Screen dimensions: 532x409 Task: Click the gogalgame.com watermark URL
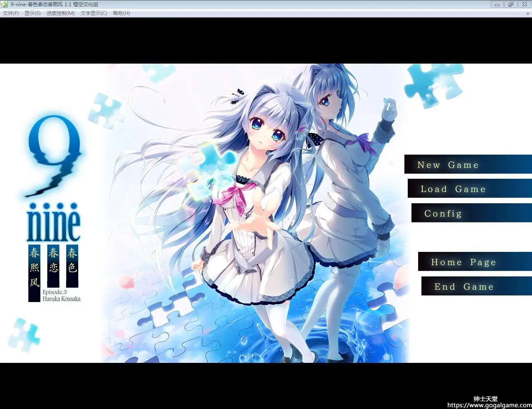coord(489,405)
